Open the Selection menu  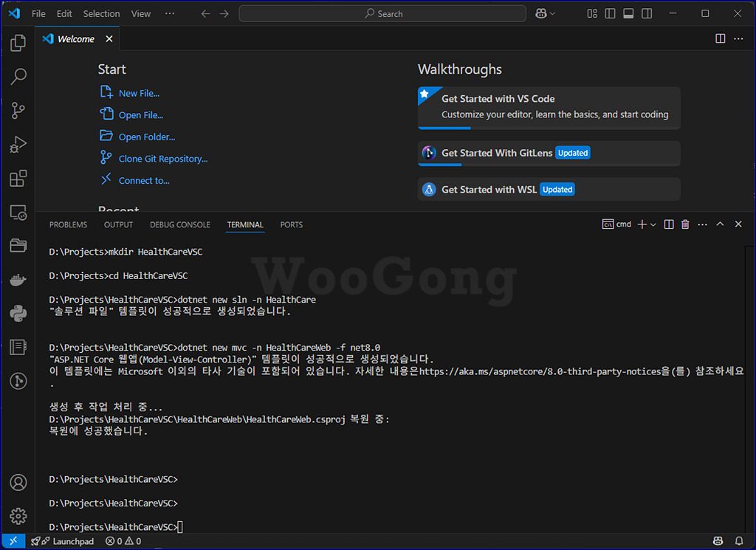click(101, 13)
